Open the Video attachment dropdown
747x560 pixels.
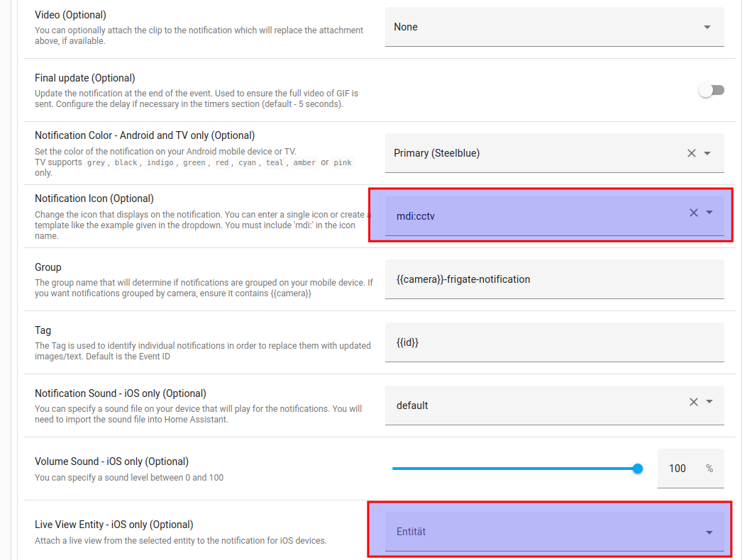(x=707, y=28)
